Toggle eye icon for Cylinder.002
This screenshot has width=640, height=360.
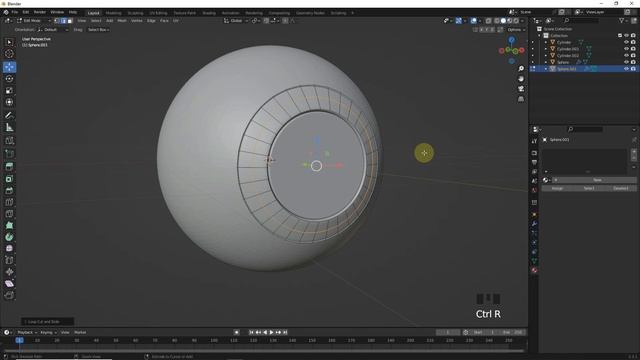pos(627,56)
